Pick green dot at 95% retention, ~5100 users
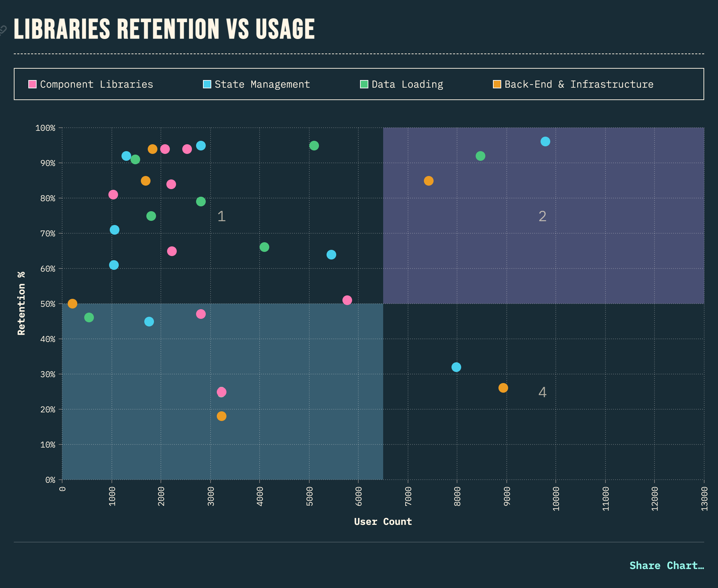Viewport: 718px width, 588px height. (x=314, y=146)
